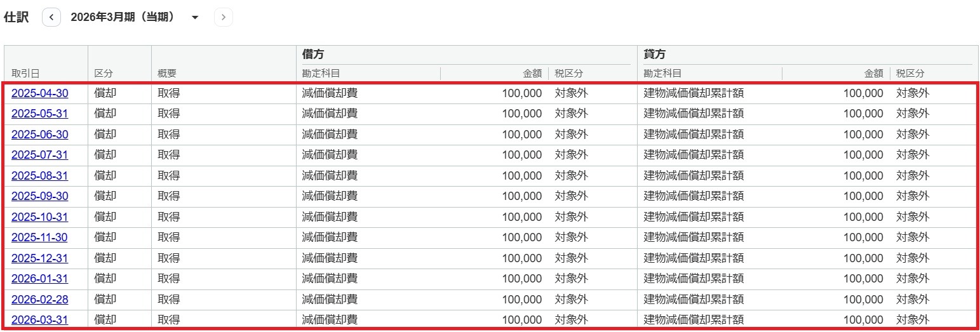Screen dimensions: 980x332
Task: Open journal entry dated 2025-04-30
Action: tap(39, 93)
